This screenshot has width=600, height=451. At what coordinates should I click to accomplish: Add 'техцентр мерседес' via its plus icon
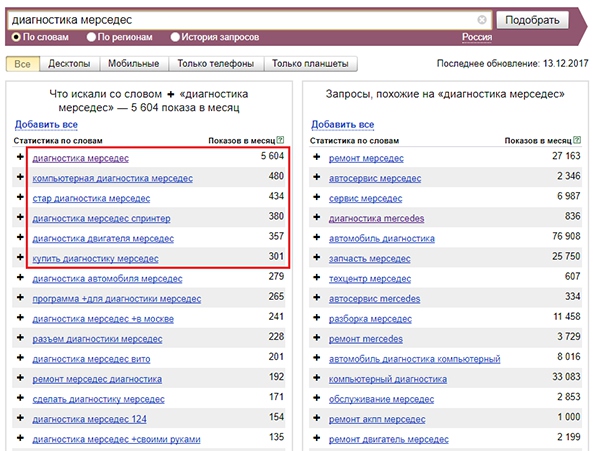click(316, 277)
